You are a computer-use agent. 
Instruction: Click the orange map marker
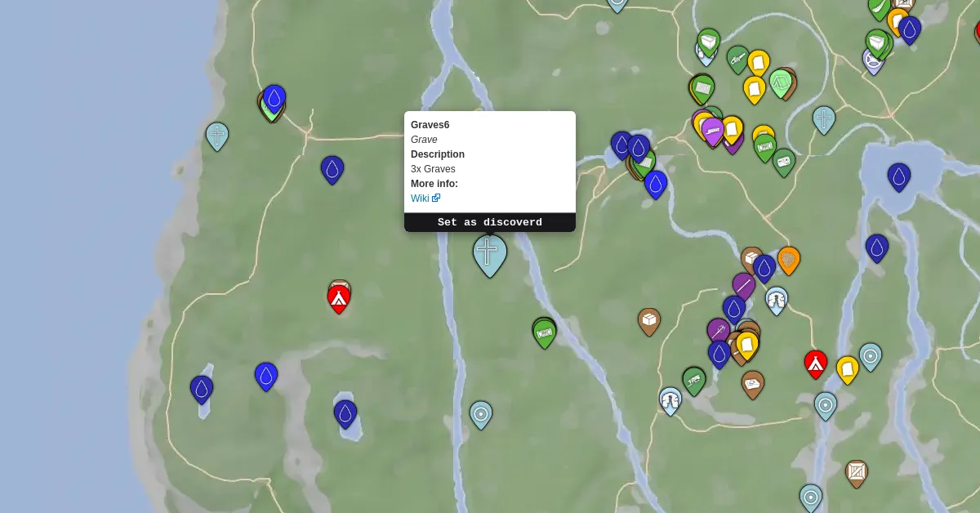coord(788,261)
